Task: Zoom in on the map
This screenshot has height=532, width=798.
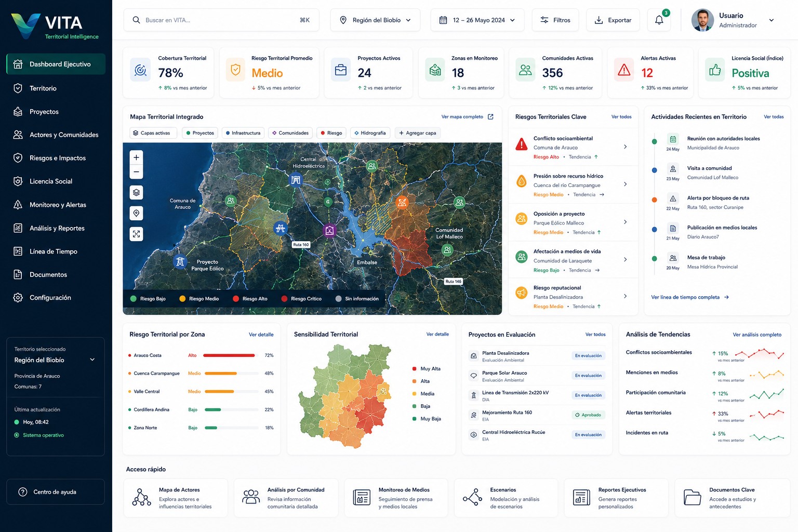Action: pos(136,157)
